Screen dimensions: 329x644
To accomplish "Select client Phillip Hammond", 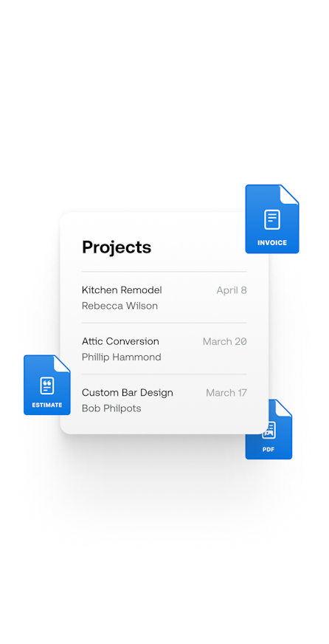I will [122, 357].
